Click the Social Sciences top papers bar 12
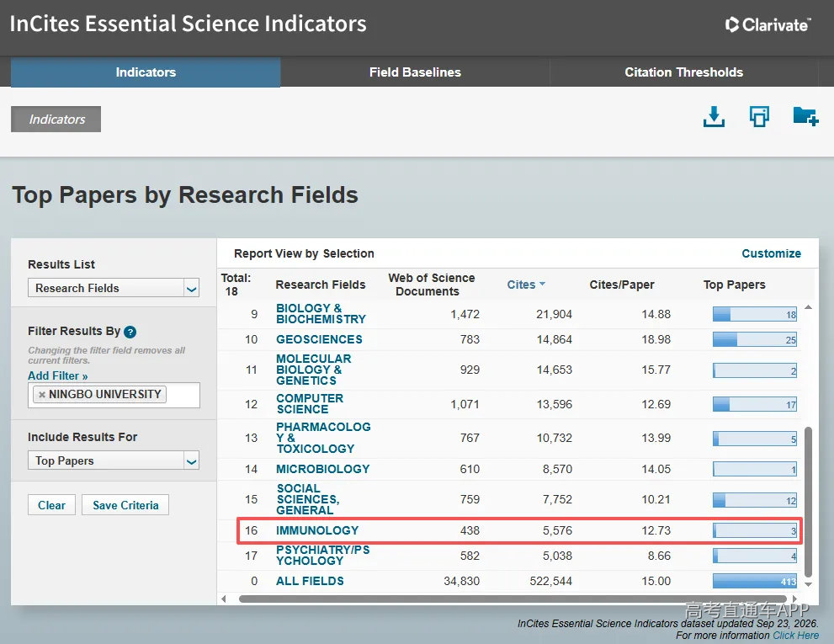 tap(755, 500)
